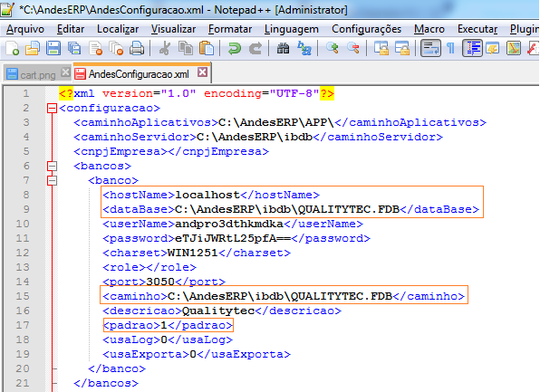Close the cart.png tab

65,72
